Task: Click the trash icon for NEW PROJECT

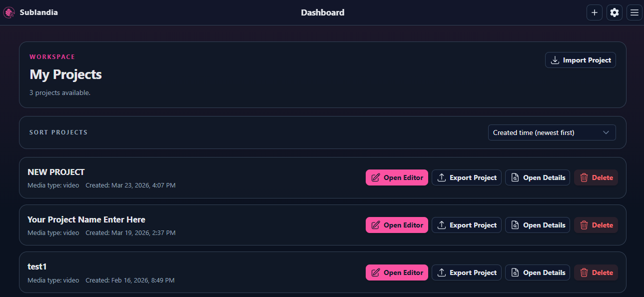Action: click(584, 177)
